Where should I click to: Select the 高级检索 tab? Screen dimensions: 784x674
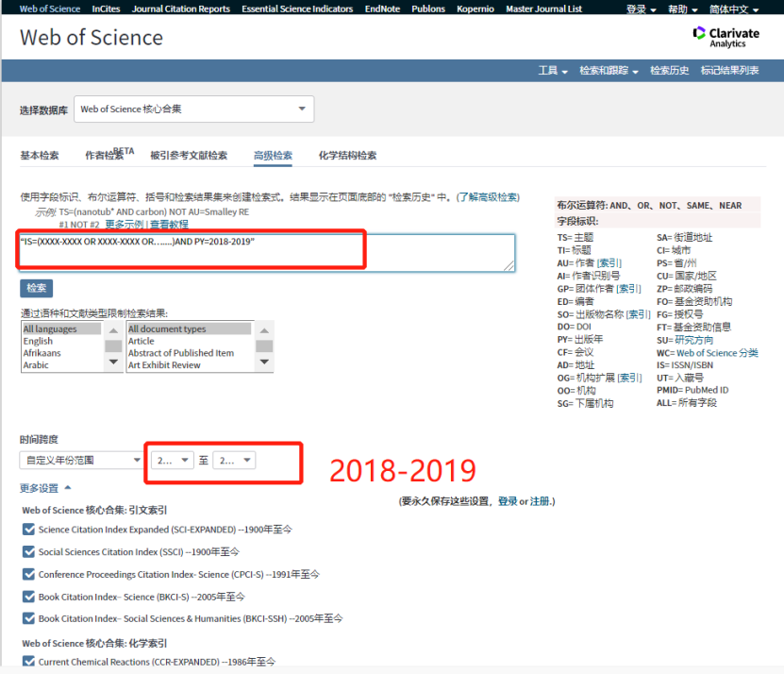click(273, 156)
